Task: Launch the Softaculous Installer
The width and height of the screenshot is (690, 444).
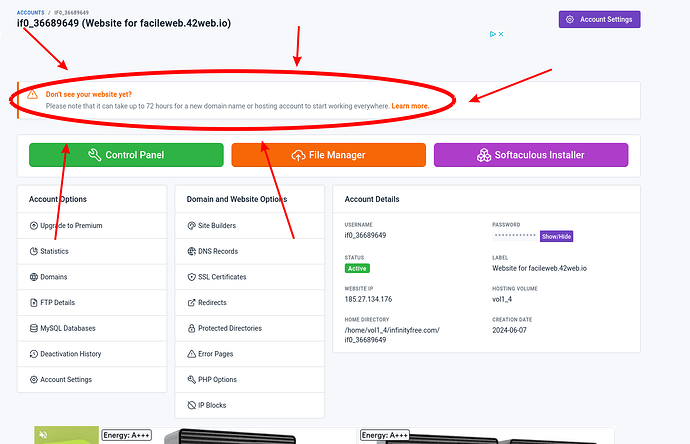Action: 531,155
